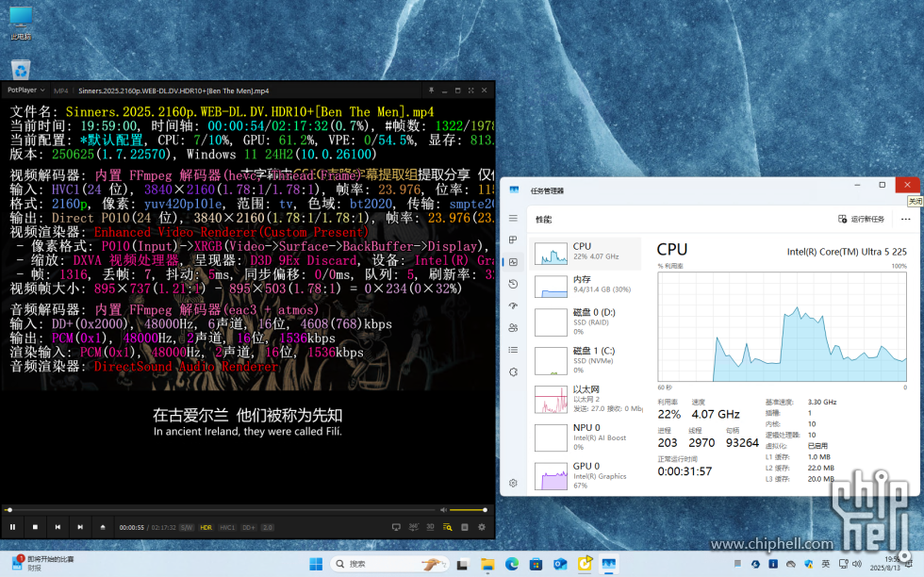This screenshot has width=924, height=577.
Task: Open the Windows Start menu
Action: [x=316, y=564]
